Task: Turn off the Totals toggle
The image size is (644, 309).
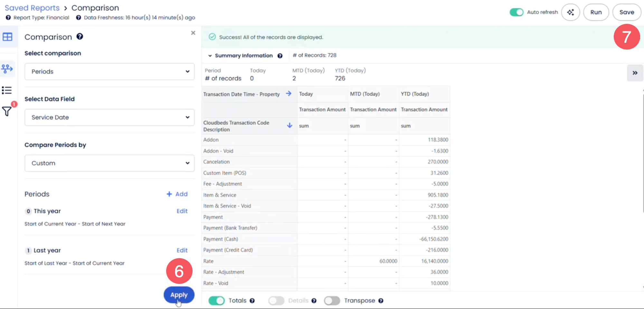Action: 216,301
